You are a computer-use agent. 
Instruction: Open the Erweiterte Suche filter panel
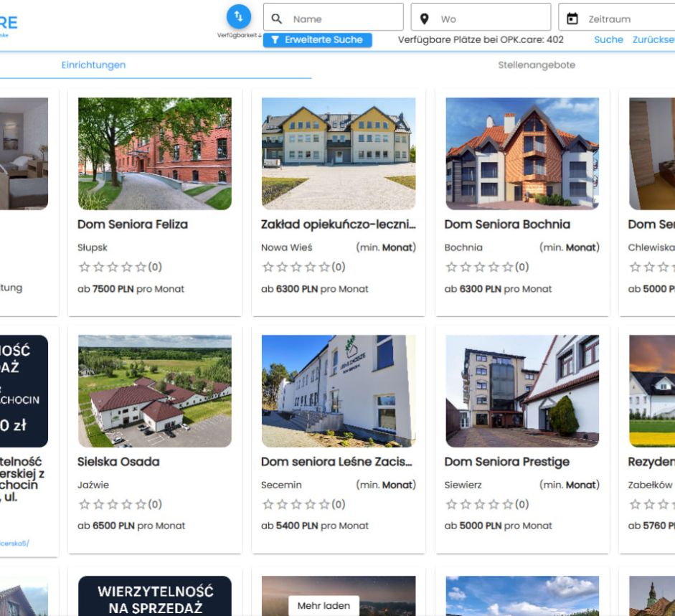click(318, 40)
